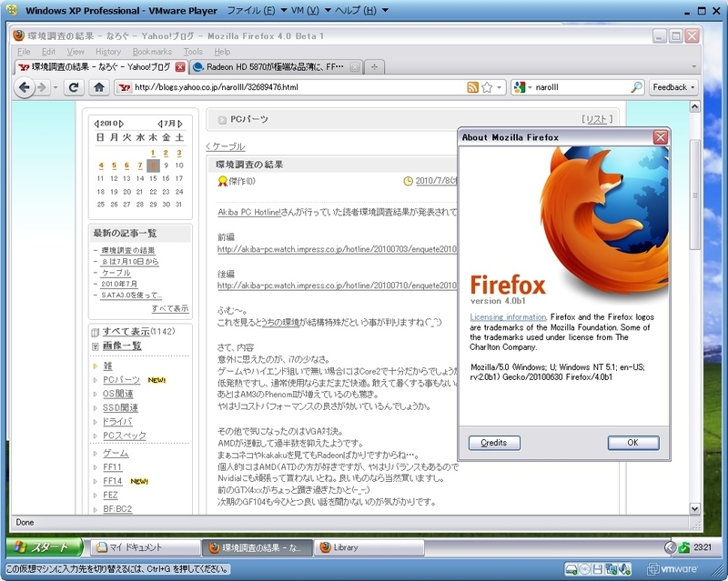Go back with the Firefox back arrow
The width and height of the screenshot is (728, 581).
pyautogui.click(x=25, y=87)
